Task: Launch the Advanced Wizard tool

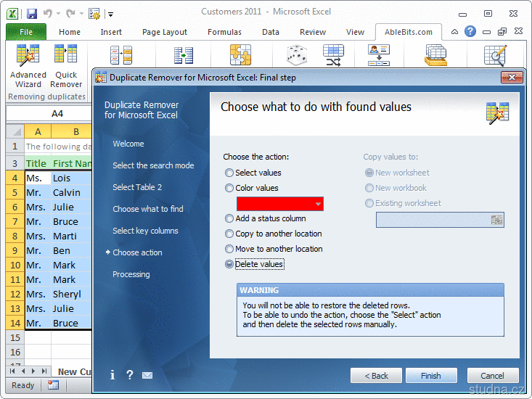Action: tap(28, 66)
